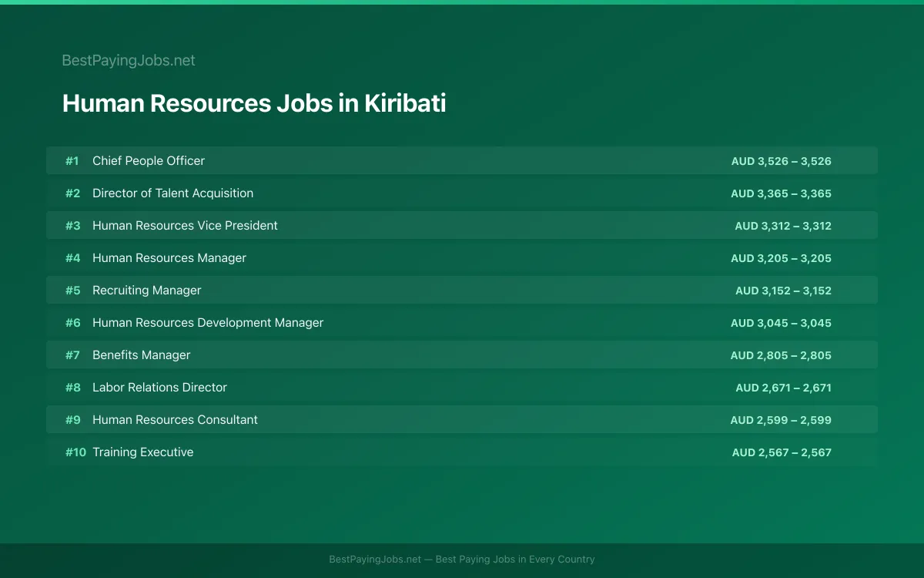Click the #8 rank number
924x578 pixels.
click(72, 388)
